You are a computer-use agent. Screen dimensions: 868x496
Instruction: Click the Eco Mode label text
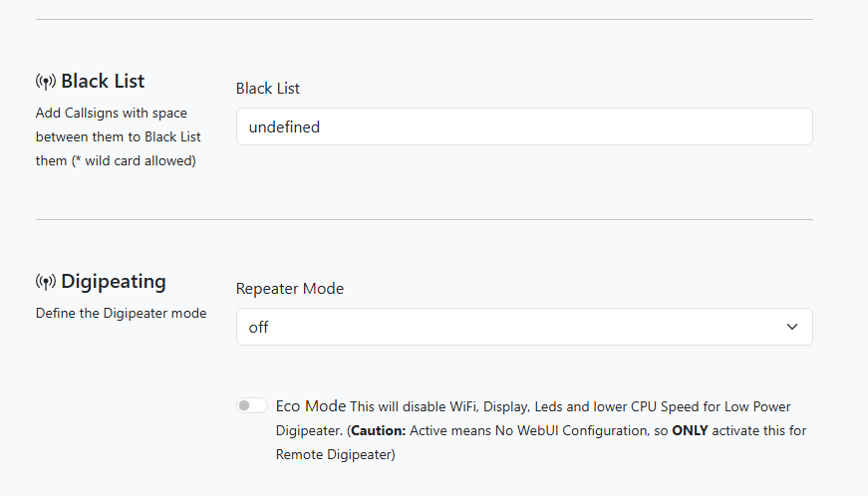pyautogui.click(x=311, y=406)
